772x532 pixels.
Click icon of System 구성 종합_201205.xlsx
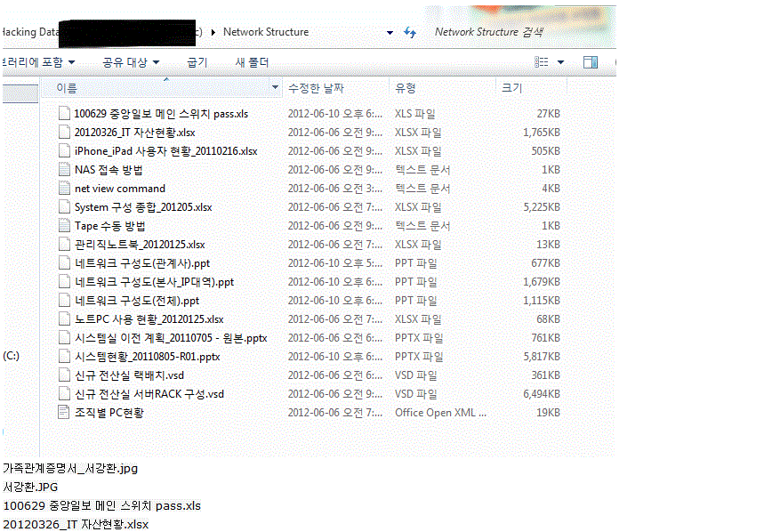click(64, 207)
